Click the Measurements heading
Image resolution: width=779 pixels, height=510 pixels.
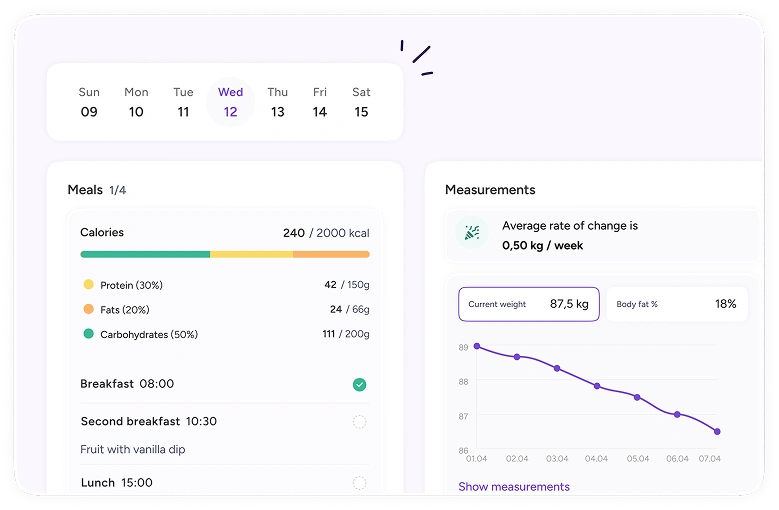coord(490,190)
